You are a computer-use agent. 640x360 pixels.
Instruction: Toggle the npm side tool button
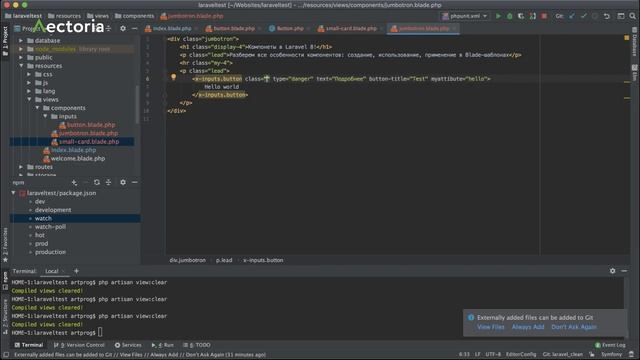[x=5, y=280]
